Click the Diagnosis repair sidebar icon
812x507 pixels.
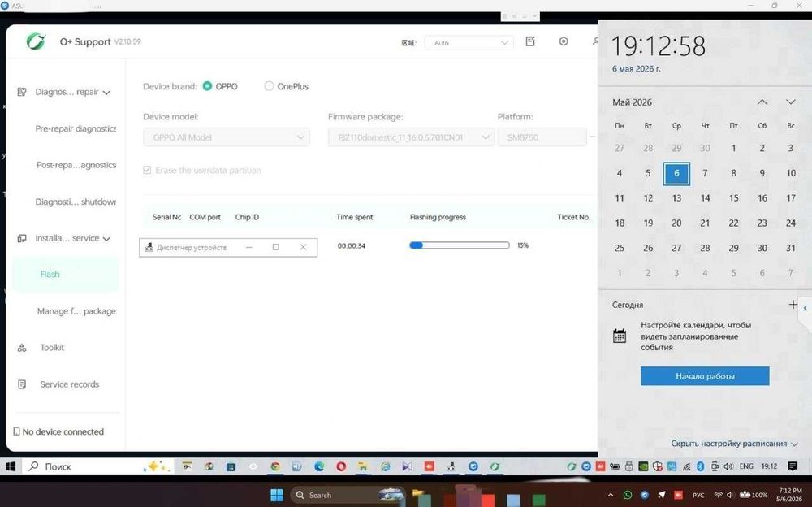click(22, 92)
